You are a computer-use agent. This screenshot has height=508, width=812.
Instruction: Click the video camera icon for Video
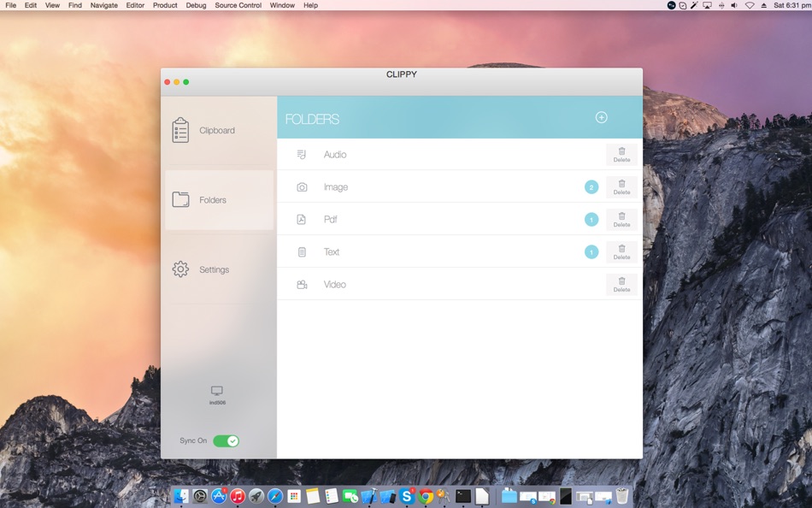(302, 285)
